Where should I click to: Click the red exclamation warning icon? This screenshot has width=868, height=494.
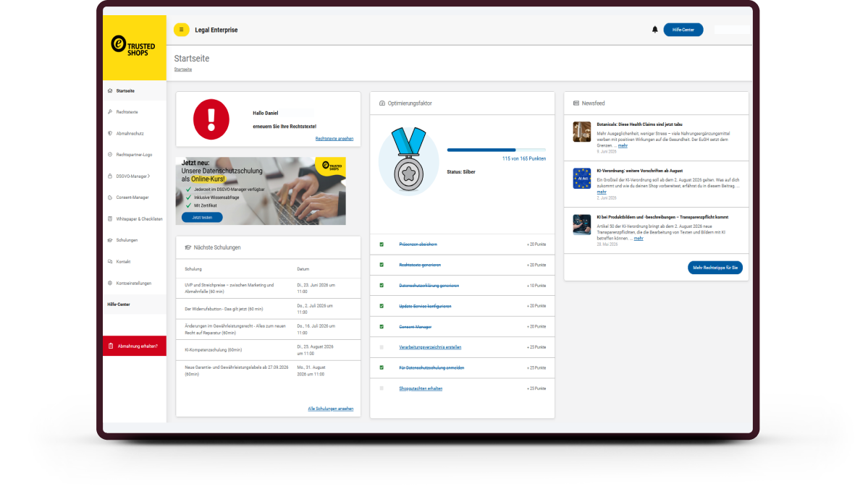click(211, 119)
